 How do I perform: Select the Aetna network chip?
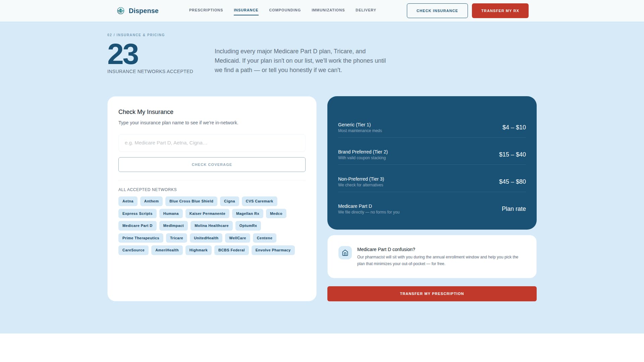coord(128,201)
